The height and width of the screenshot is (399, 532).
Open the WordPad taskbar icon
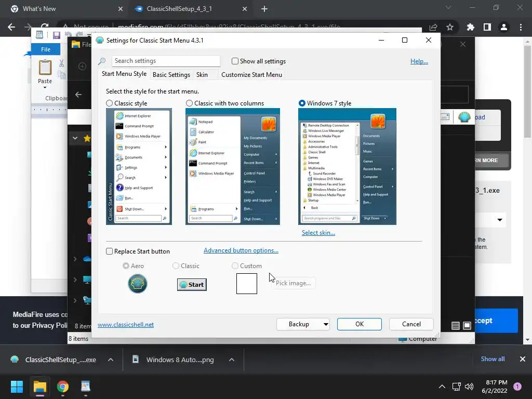coord(86,387)
